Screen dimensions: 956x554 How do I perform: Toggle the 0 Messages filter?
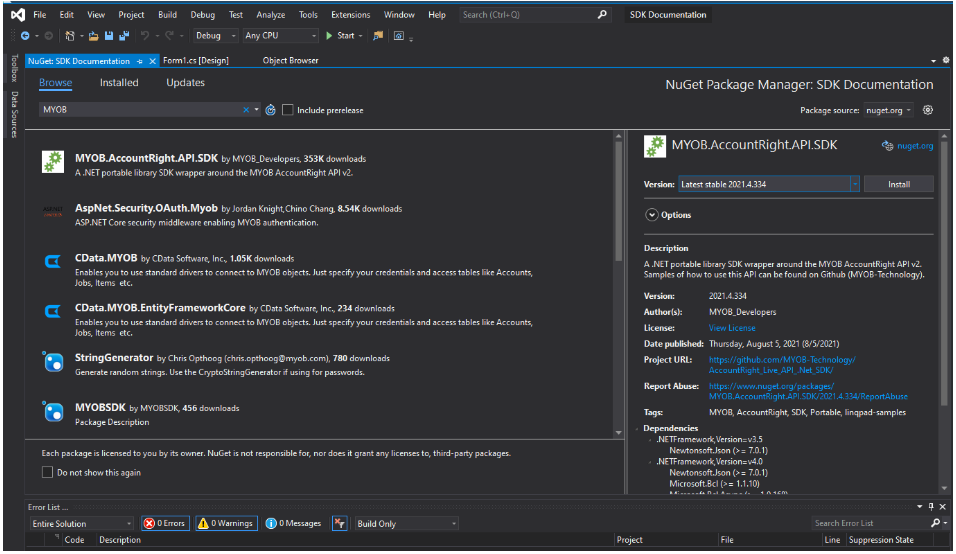click(294, 524)
